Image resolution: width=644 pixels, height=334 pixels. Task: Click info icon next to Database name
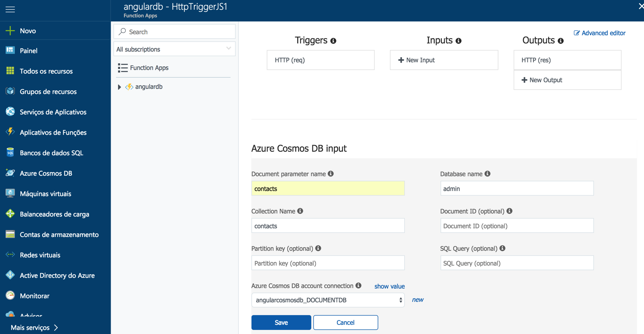pyautogui.click(x=487, y=174)
